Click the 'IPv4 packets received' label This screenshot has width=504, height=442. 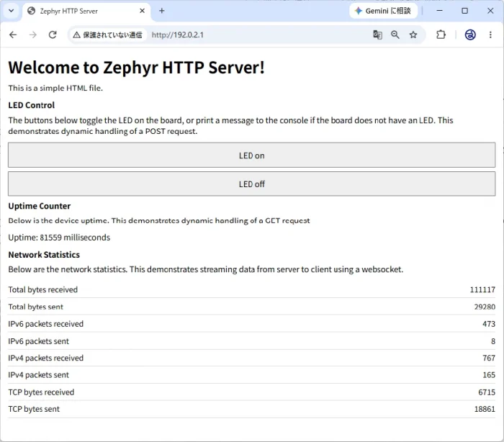pos(45,358)
